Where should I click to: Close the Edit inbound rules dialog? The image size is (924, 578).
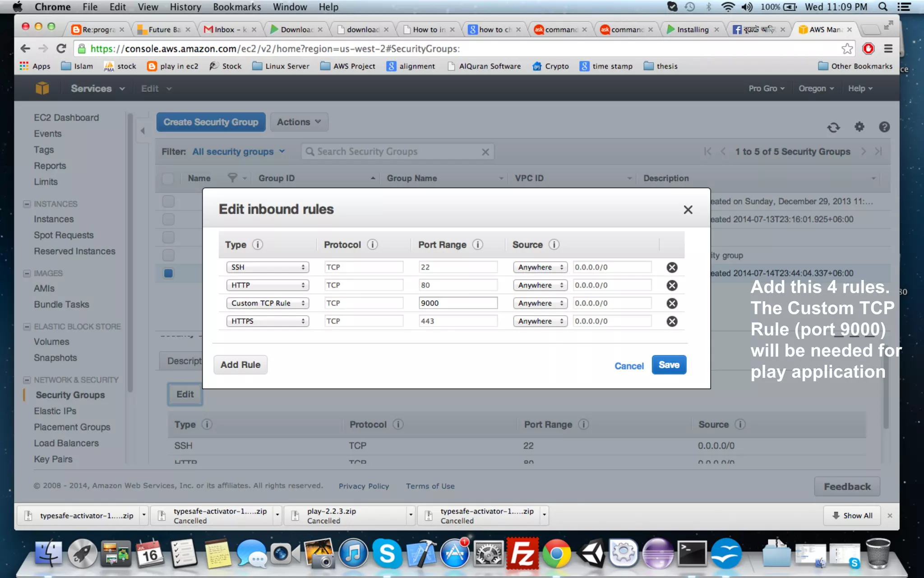point(688,210)
